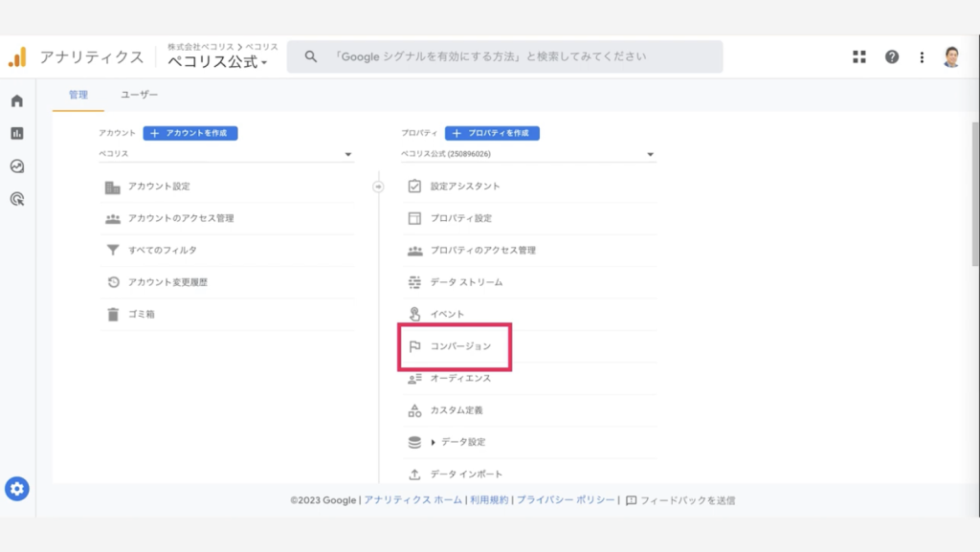
Task: Open the ペコリス公式 property selector in header
Action: point(217,61)
